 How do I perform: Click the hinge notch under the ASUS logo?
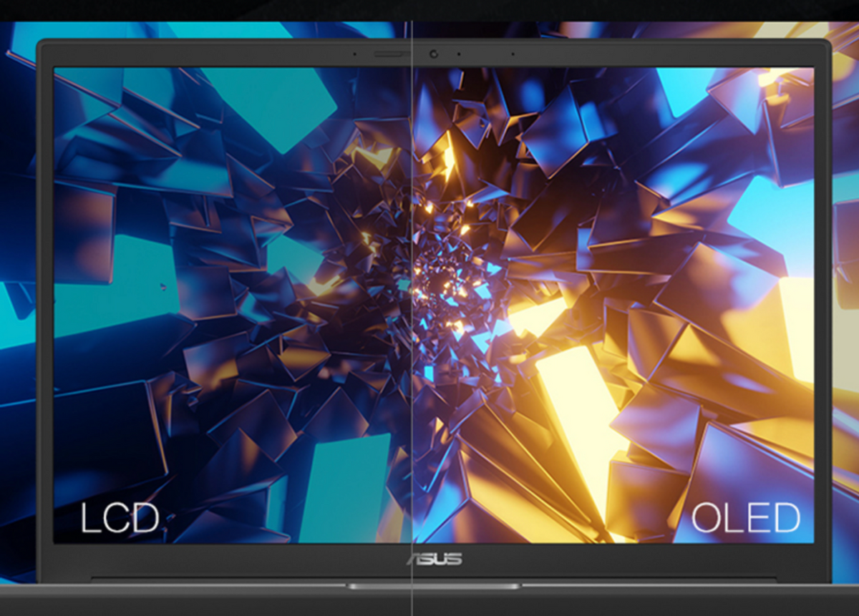[434, 586]
